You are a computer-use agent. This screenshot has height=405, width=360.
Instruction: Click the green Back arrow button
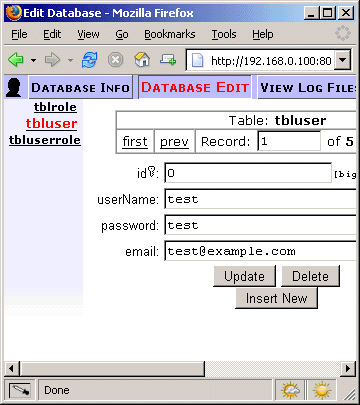coord(16,60)
